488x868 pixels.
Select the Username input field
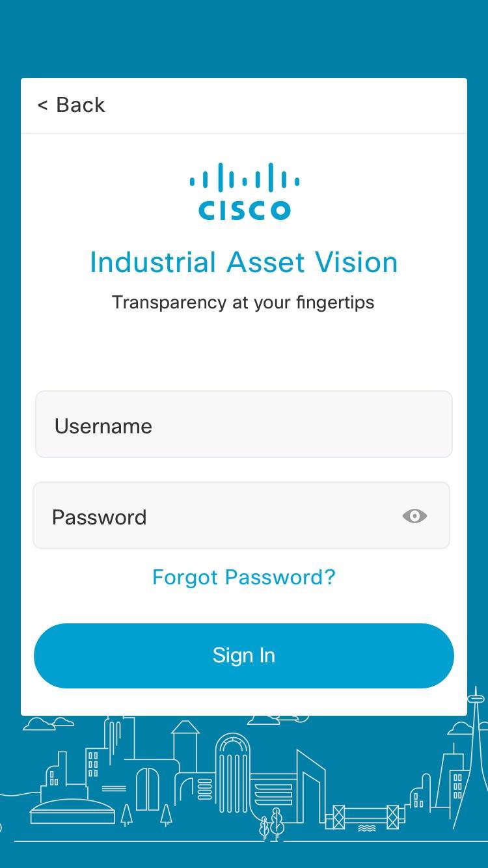(x=244, y=424)
